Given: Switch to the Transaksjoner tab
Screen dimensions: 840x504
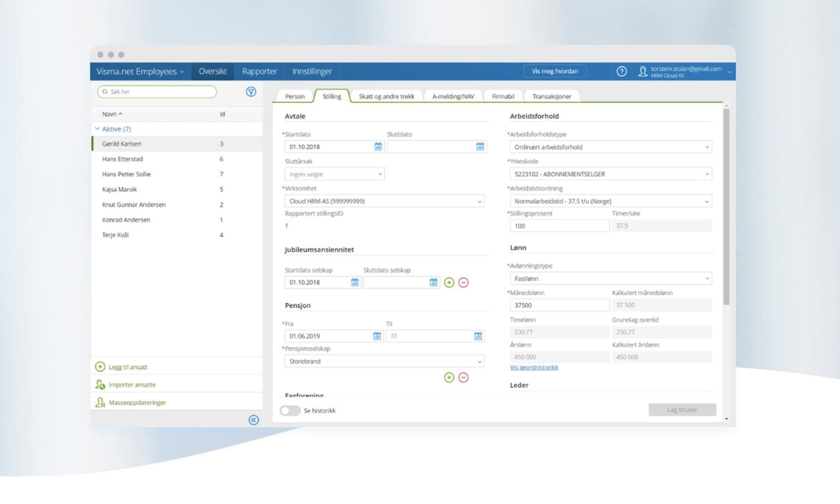Looking at the screenshot, I should coord(552,96).
